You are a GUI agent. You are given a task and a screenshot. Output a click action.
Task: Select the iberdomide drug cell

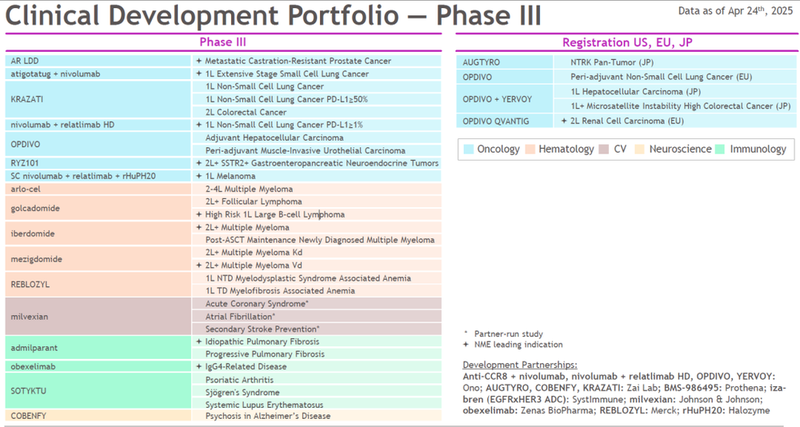tap(98, 234)
